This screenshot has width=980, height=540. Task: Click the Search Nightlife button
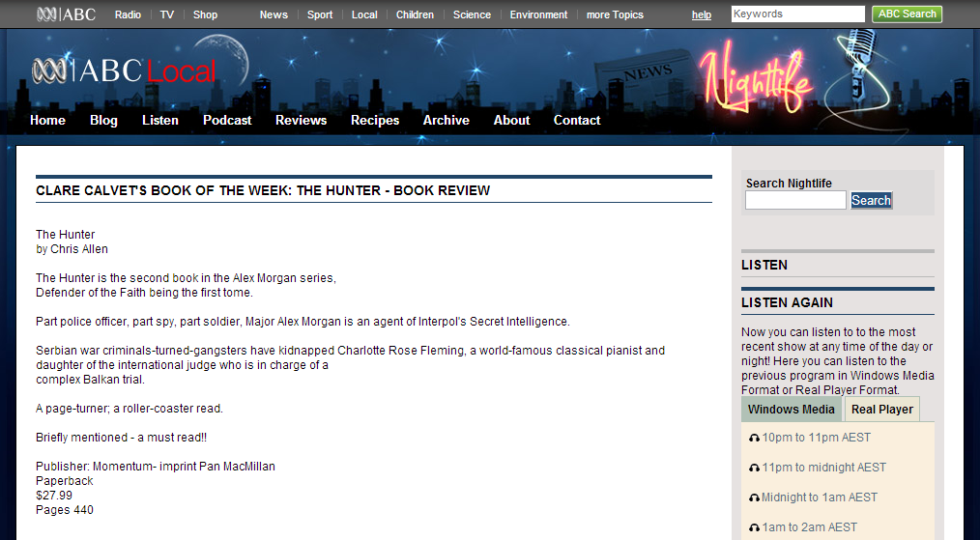point(871,200)
